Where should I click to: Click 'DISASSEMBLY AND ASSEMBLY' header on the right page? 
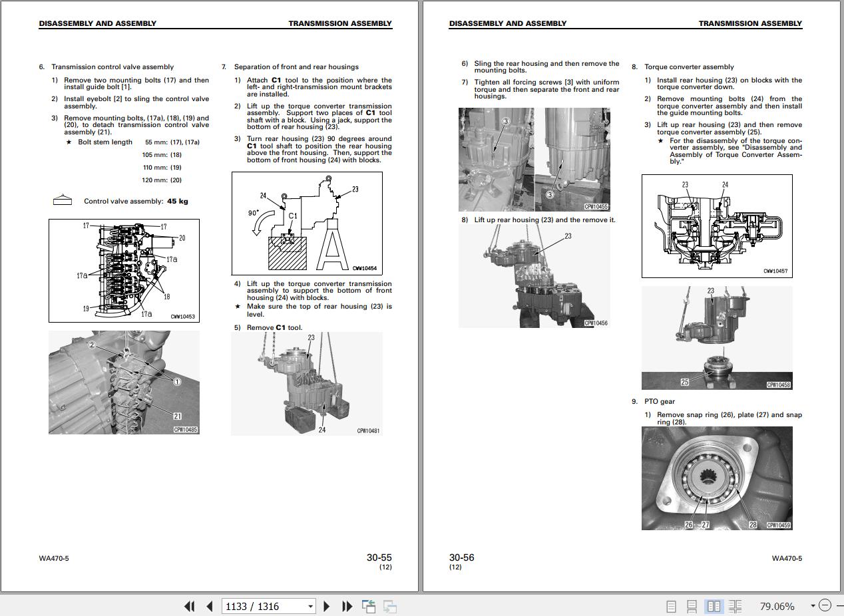508,23
